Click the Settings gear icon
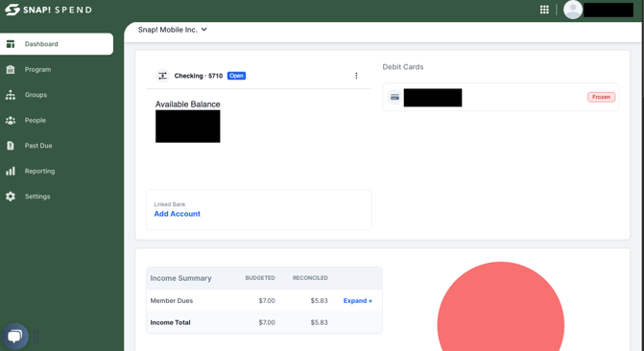 (x=11, y=197)
